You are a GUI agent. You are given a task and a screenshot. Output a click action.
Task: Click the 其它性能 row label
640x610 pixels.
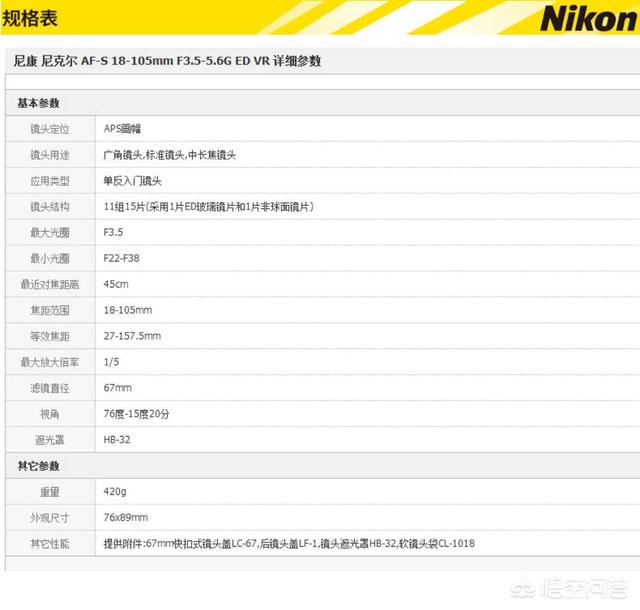(x=50, y=544)
